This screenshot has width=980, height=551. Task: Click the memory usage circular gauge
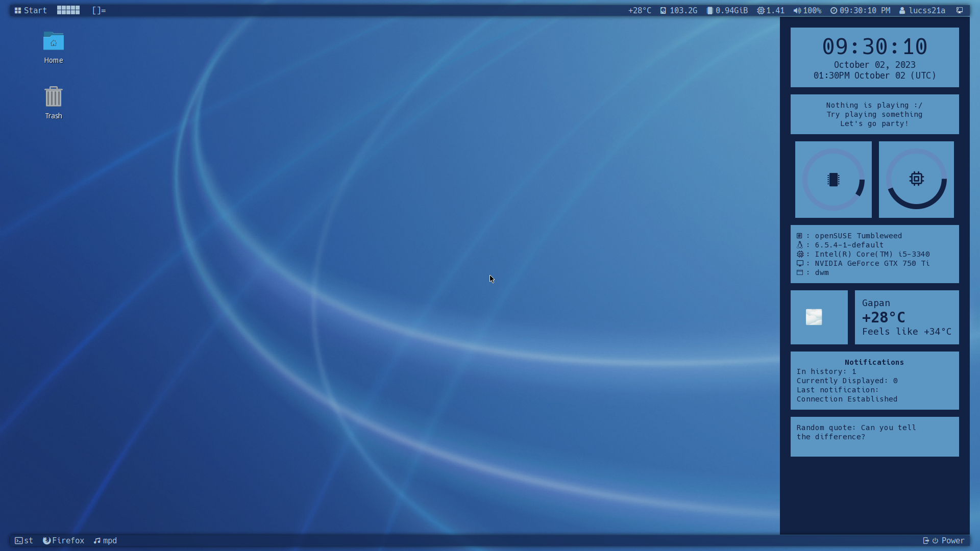[x=833, y=180]
